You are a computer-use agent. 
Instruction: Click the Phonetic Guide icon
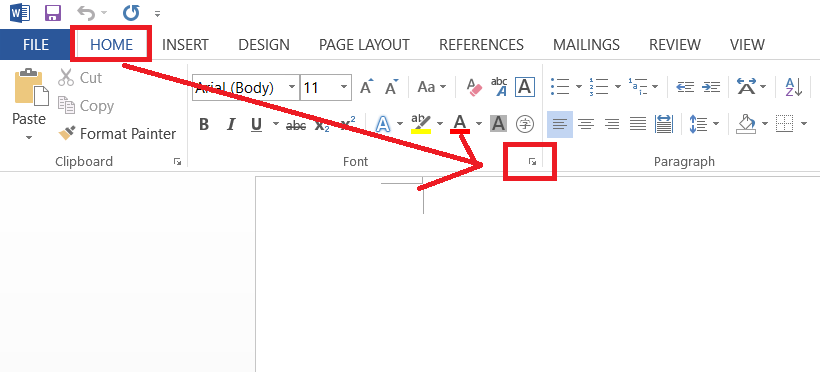[499, 87]
